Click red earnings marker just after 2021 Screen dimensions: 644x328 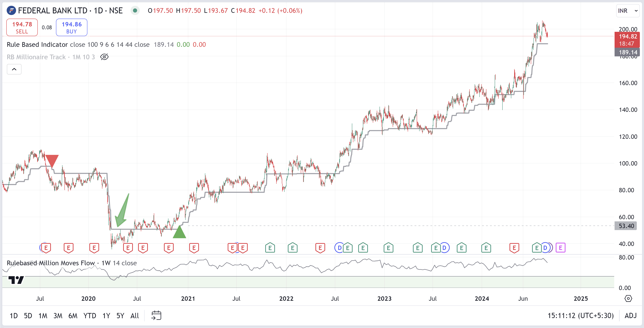(x=194, y=248)
